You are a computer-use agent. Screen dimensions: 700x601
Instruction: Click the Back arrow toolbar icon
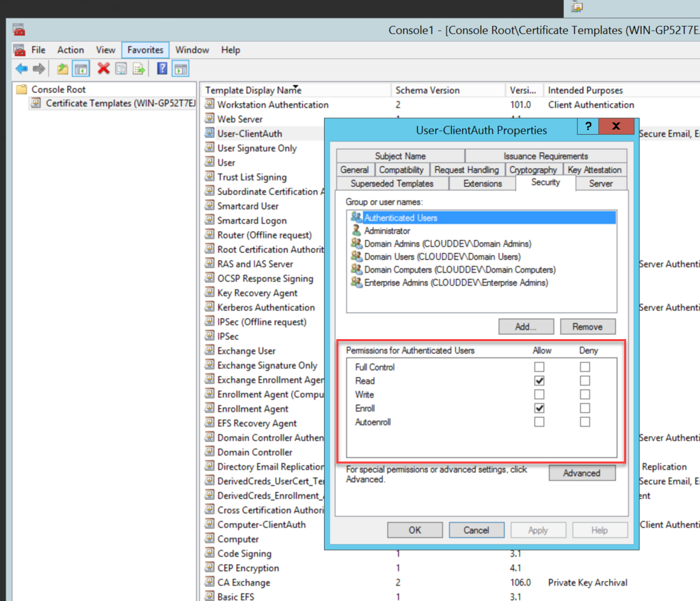[21, 68]
